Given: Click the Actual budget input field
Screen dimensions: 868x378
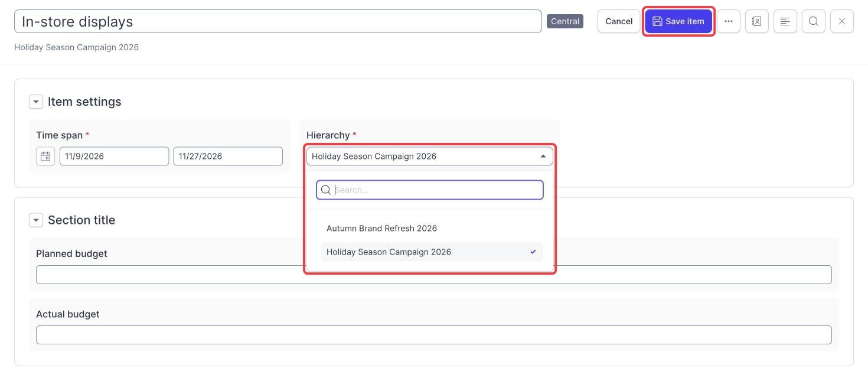Looking at the screenshot, I should point(434,335).
